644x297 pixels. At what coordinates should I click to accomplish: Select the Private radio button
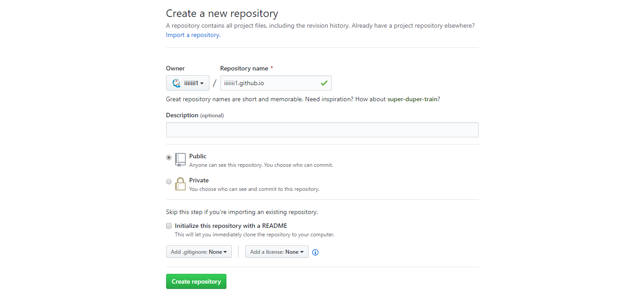tap(169, 181)
